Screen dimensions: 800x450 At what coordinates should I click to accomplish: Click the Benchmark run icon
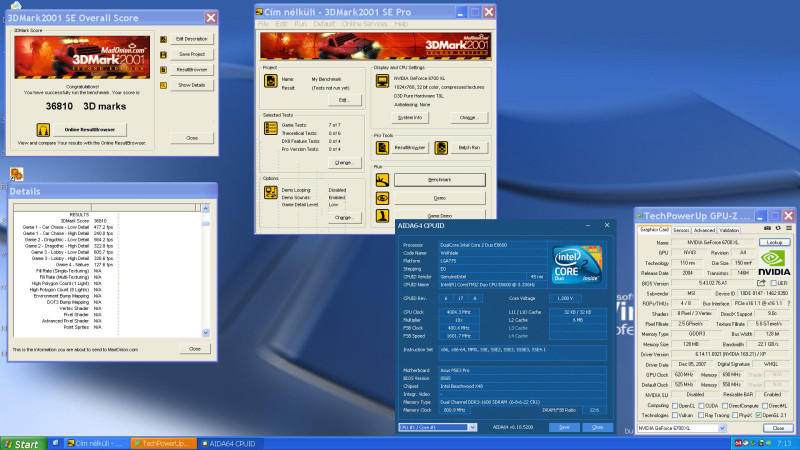[382, 180]
